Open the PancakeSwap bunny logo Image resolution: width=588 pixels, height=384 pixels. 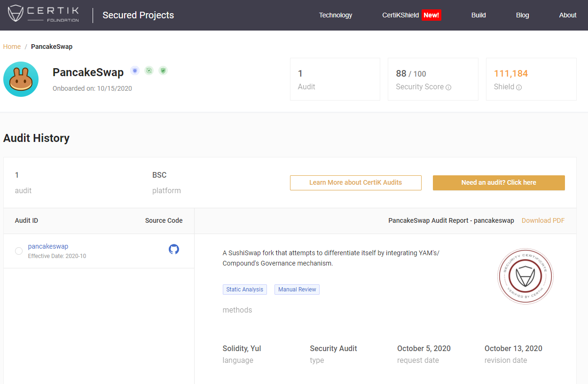[21, 79]
